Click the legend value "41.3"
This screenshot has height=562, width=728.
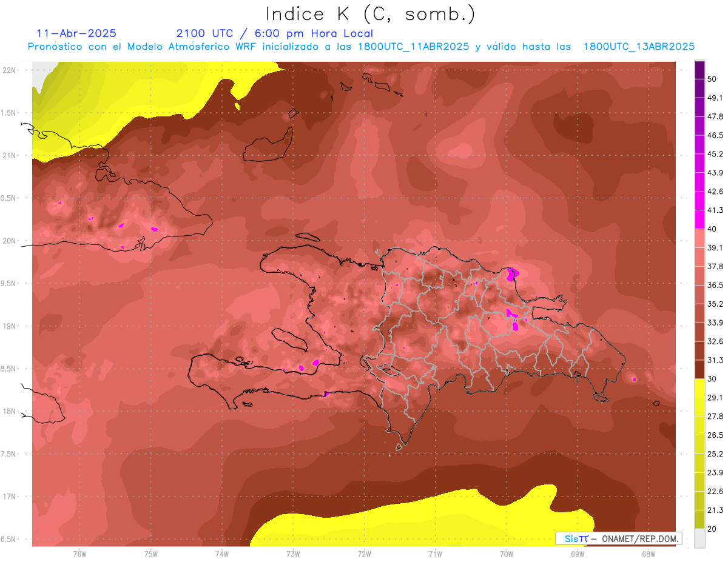coord(715,210)
